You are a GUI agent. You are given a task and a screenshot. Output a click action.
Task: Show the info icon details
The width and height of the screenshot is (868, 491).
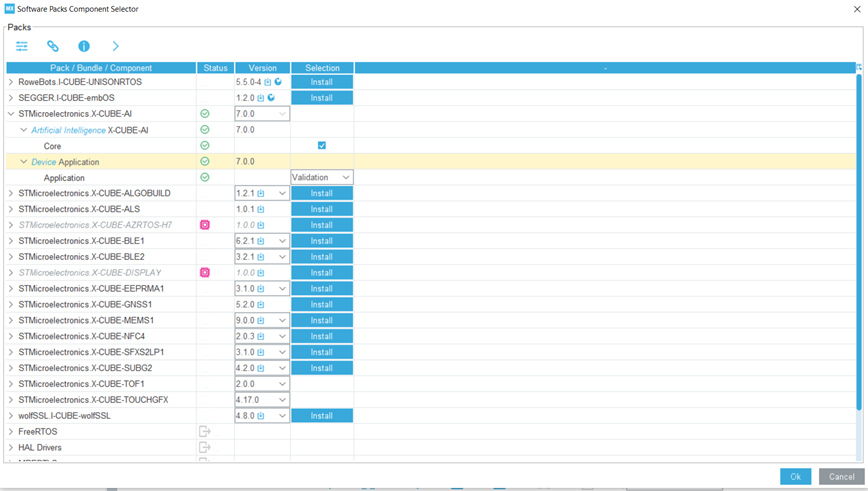[x=84, y=46]
